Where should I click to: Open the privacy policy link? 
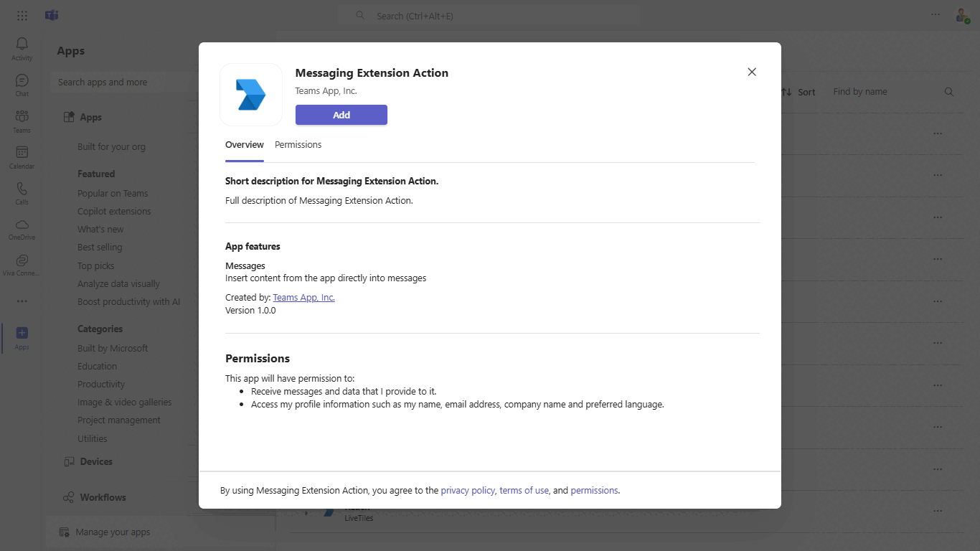468,491
